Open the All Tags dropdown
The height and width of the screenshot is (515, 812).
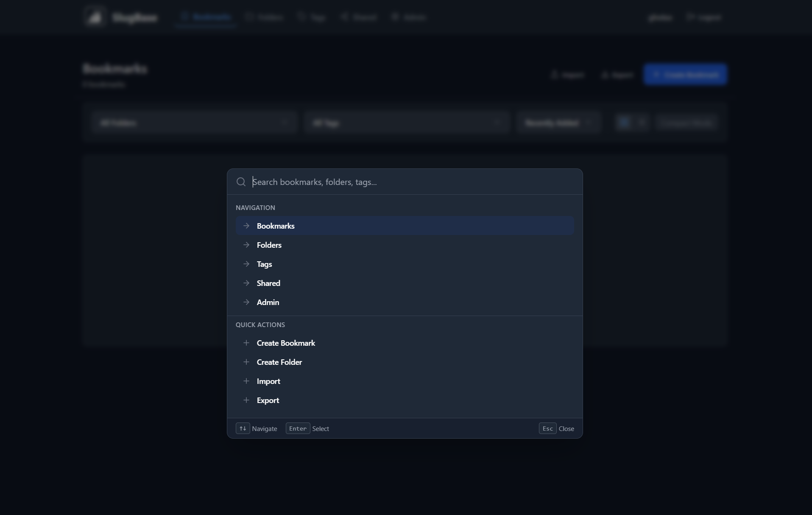(x=407, y=122)
